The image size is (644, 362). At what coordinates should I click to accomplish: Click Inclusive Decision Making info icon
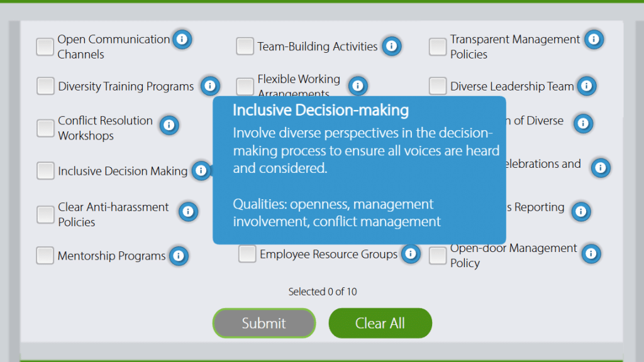coord(201,170)
